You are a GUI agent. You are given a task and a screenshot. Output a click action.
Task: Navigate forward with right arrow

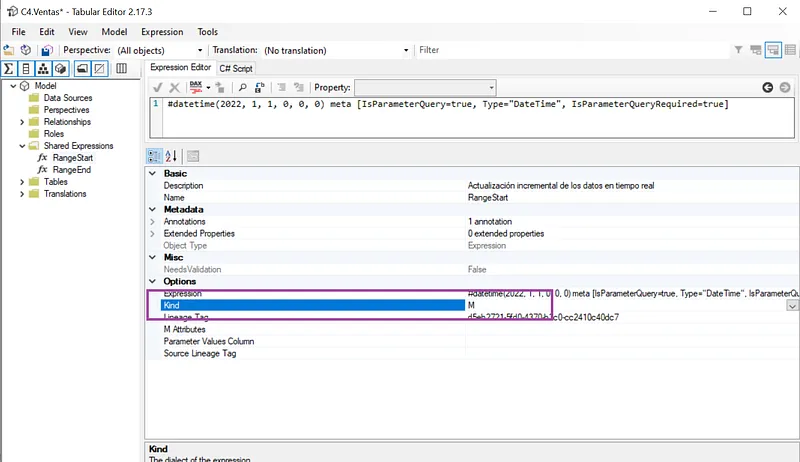785,88
